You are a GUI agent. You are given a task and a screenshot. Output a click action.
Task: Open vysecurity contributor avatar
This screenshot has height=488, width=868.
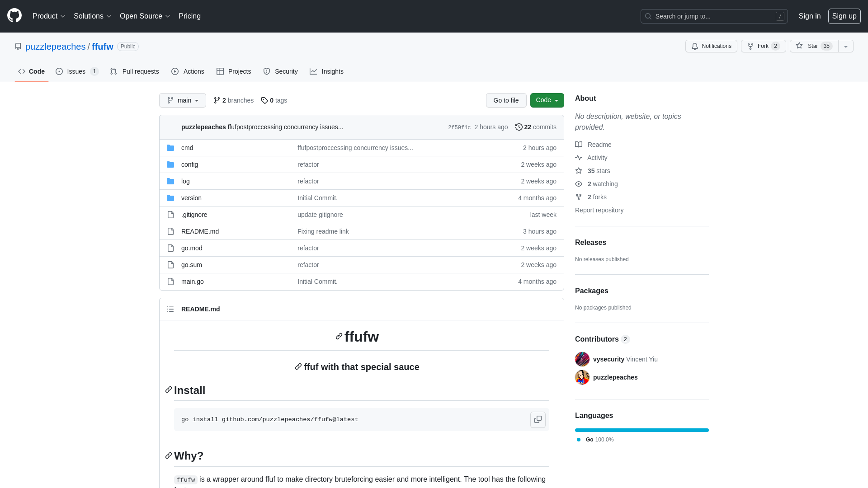582,359
